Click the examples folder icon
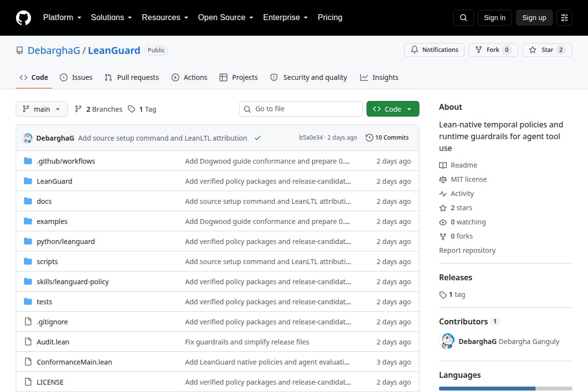 click(28, 221)
